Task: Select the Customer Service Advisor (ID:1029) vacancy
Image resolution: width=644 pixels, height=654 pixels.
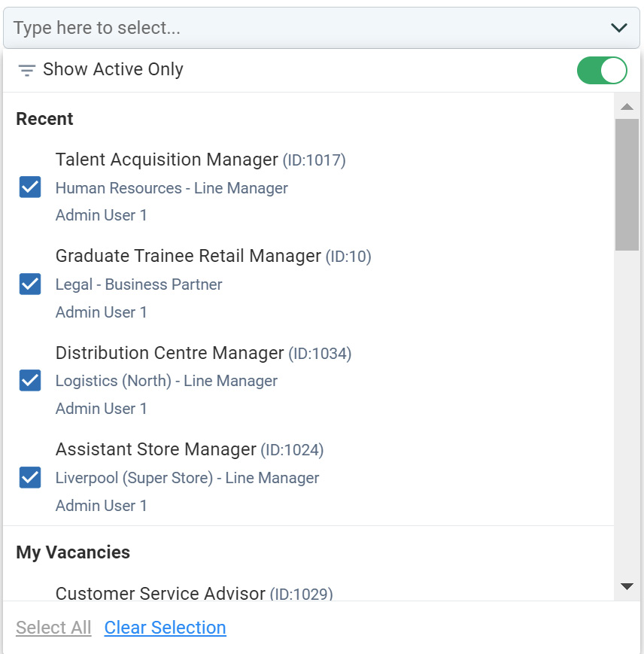Action: [194, 593]
